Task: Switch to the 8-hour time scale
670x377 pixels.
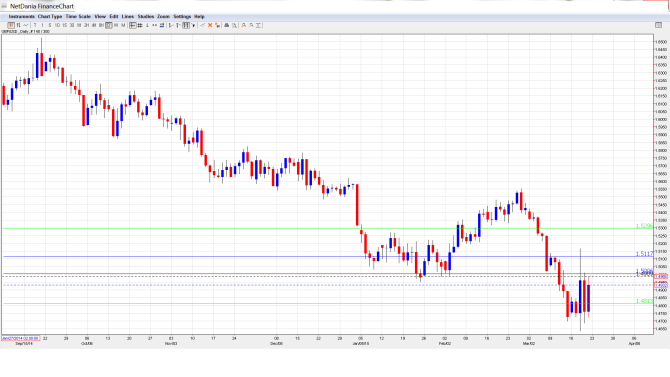Action: pyautogui.click(x=101, y=25)
